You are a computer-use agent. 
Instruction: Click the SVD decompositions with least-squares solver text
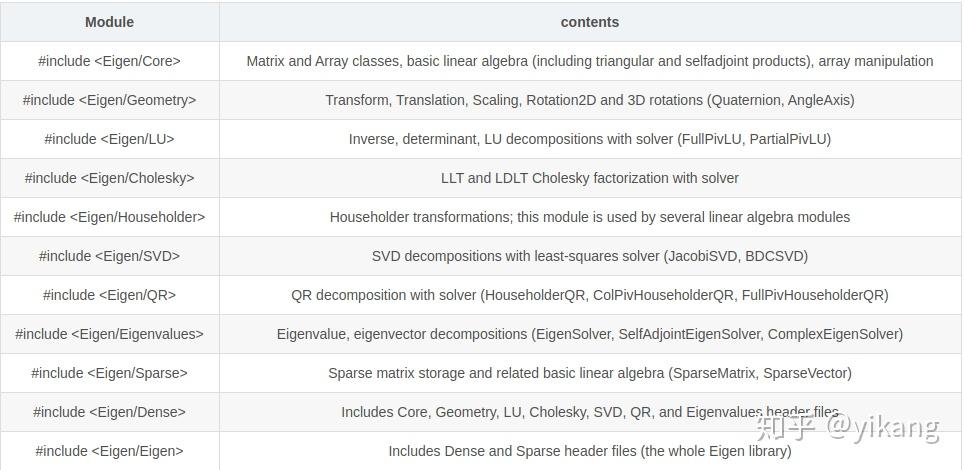[x=589, y=256]
